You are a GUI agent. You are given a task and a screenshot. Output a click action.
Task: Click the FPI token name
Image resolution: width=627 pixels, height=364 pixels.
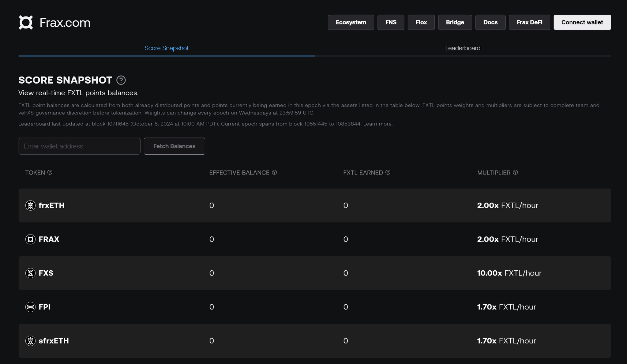click(45, 307)
